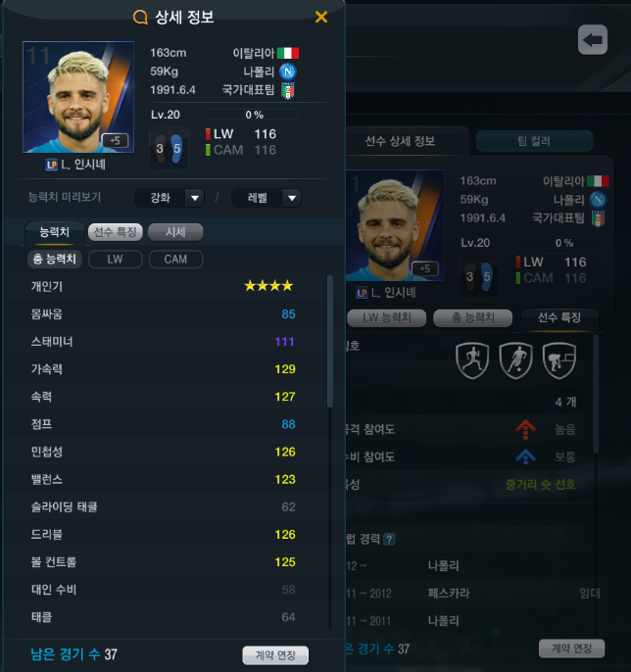
Task: Click the 계약 연장 button in popup
Action: pyautogui.click(x=275, y=655)
